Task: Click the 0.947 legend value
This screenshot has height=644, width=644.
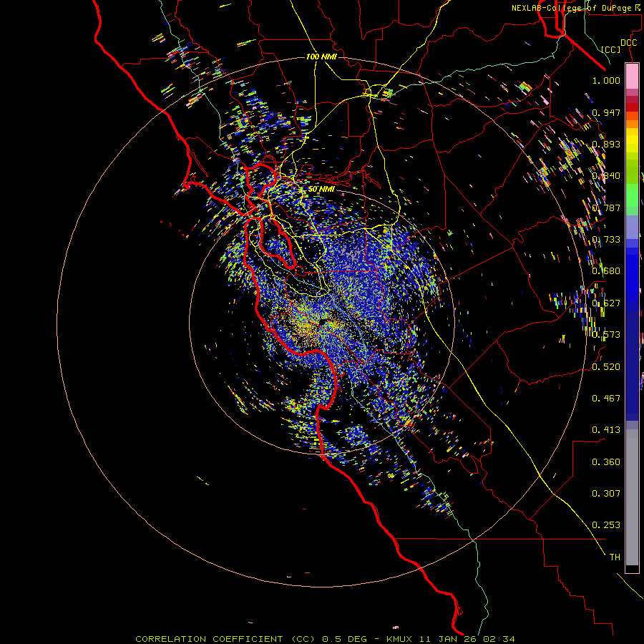Action: pos(606,112)
